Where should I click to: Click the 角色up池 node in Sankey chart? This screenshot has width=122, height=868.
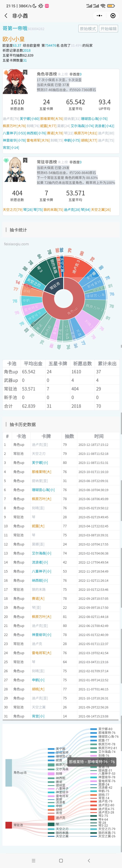point(8,772)
